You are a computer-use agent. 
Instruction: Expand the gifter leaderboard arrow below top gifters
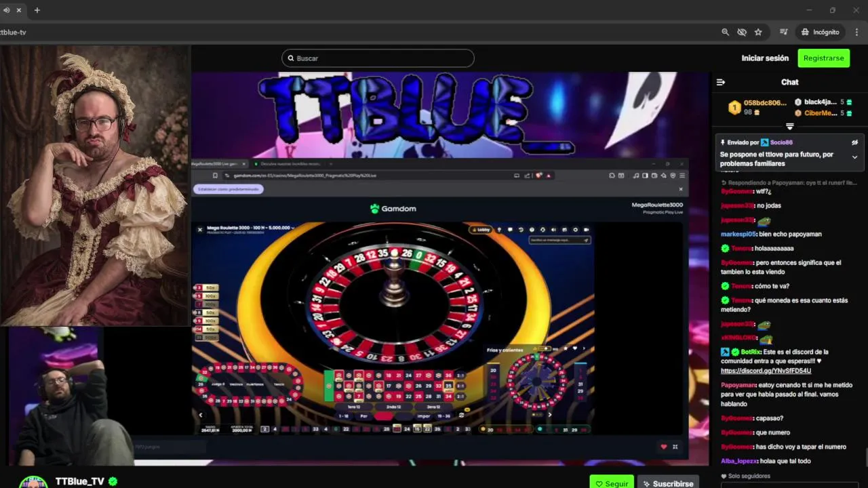click(789, 127)
